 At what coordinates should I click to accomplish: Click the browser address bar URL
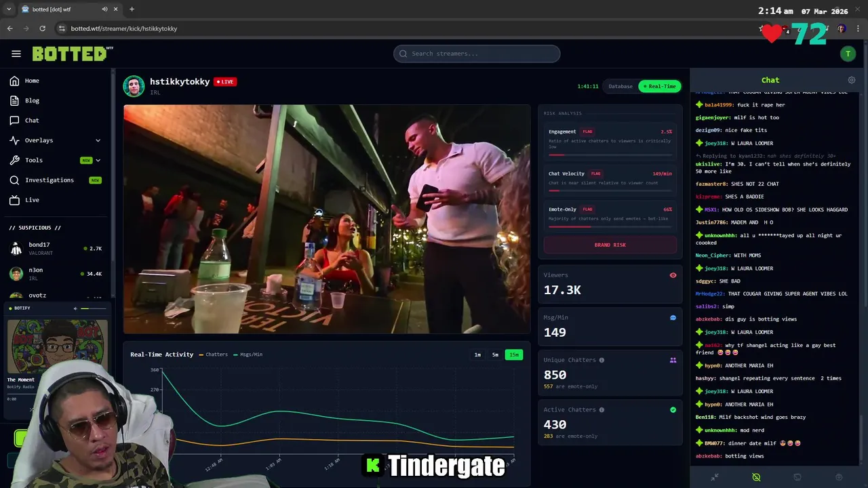[x=124, y=28]
